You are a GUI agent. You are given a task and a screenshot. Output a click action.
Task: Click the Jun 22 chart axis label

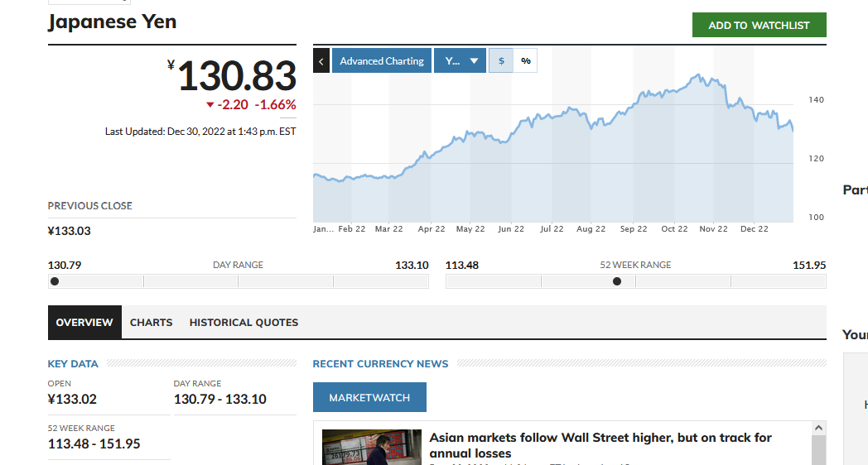tap(510, 229)
